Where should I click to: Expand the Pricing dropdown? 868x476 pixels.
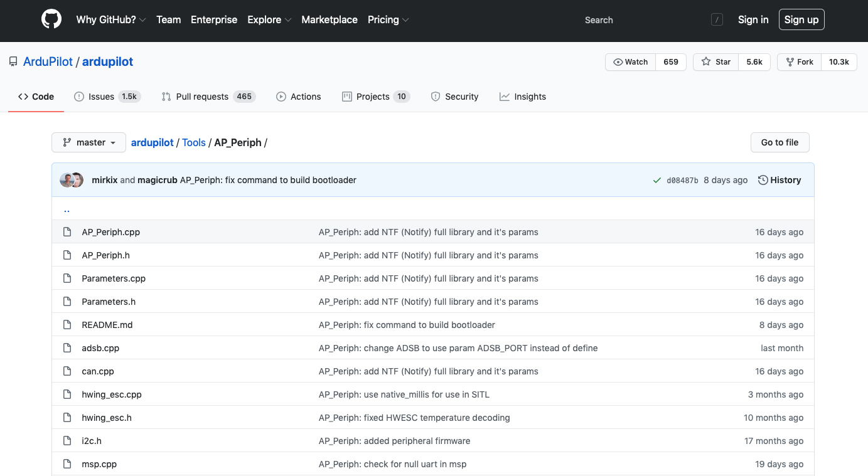(388, 19)
